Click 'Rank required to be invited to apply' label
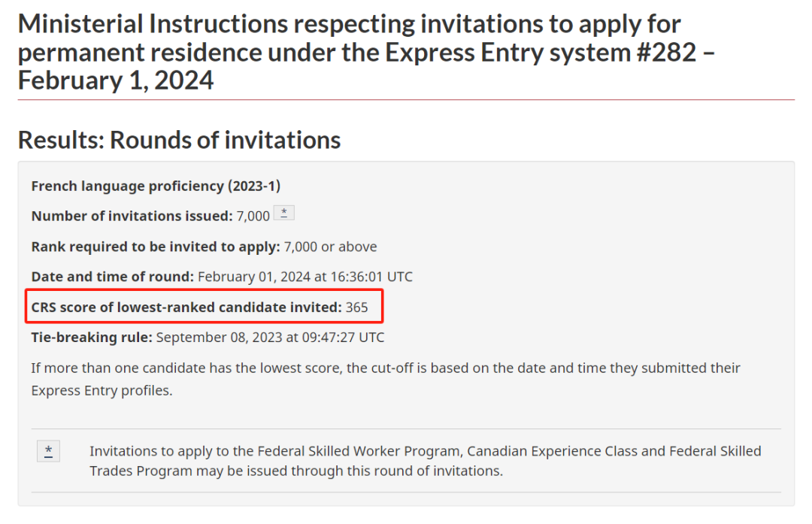Viewport: 812px width, 524px height. (156, 247)
